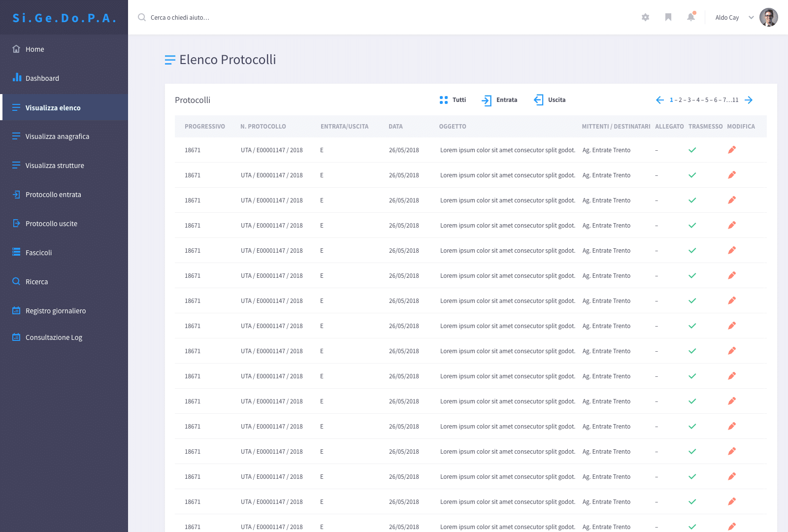Filter protocols by Uscita
This screenshot has height=532, width=788.
pos(550,100)
